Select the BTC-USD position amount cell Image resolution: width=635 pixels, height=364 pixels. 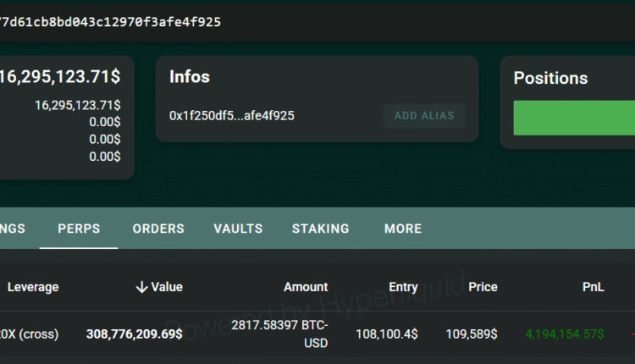pyautogui.click(x=279, y=334)
